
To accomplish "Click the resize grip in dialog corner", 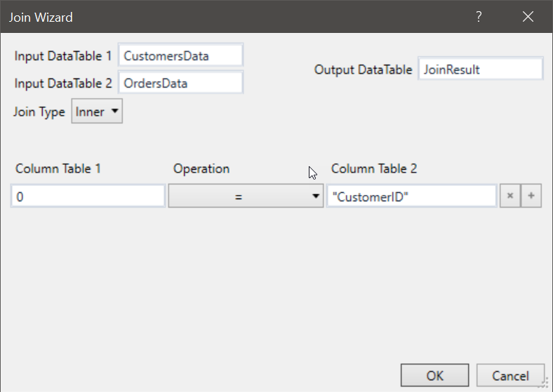I will (543, 383).
